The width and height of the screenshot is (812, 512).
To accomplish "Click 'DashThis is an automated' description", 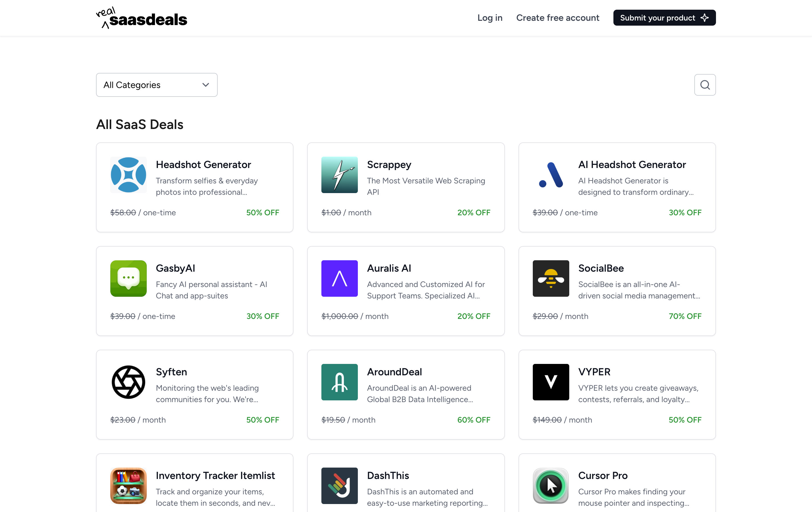I will tap(427, 497).
